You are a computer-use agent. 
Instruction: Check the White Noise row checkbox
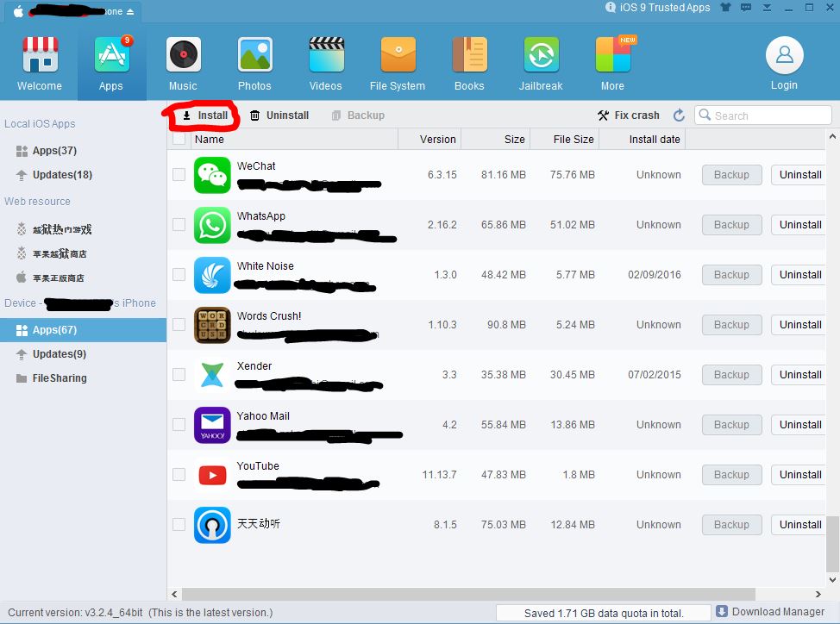pos(179,275)
